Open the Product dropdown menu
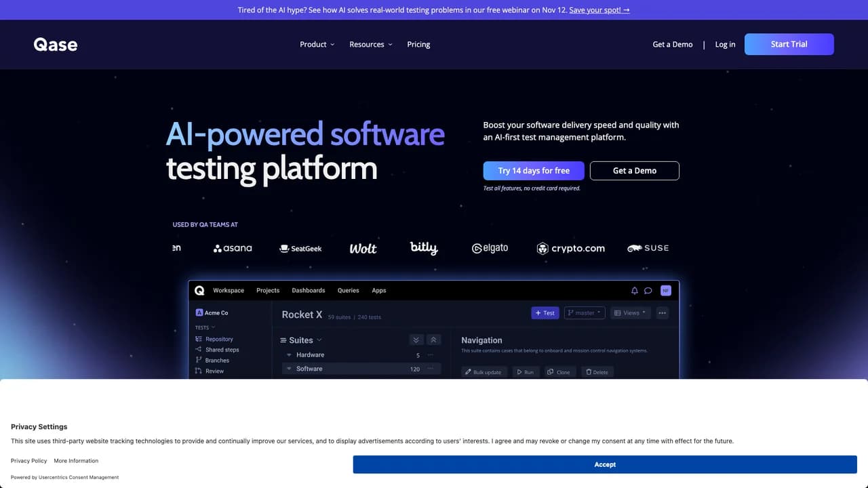 pos(317,44)
